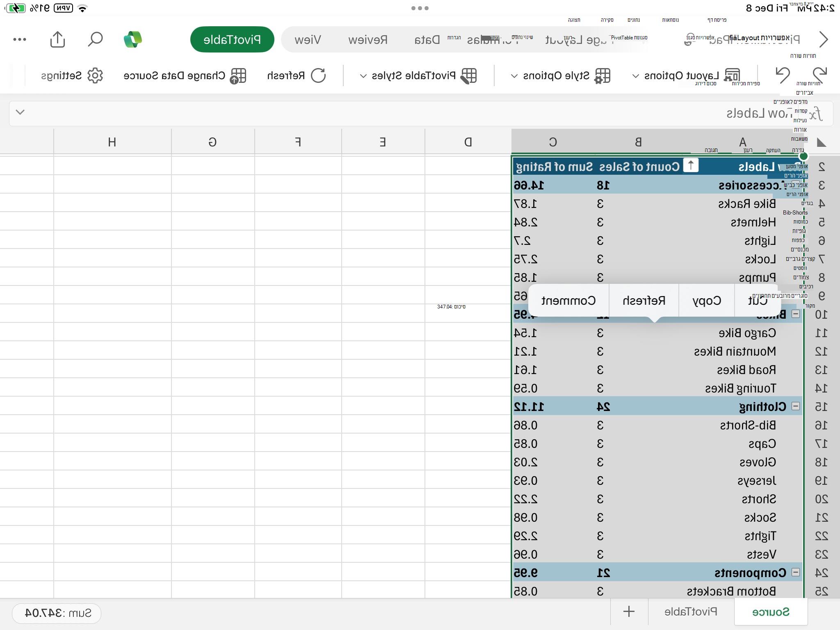This screenshot has height=630, width=840.
Task: Expand the formula bar chevron
Action: pos(20,112)
